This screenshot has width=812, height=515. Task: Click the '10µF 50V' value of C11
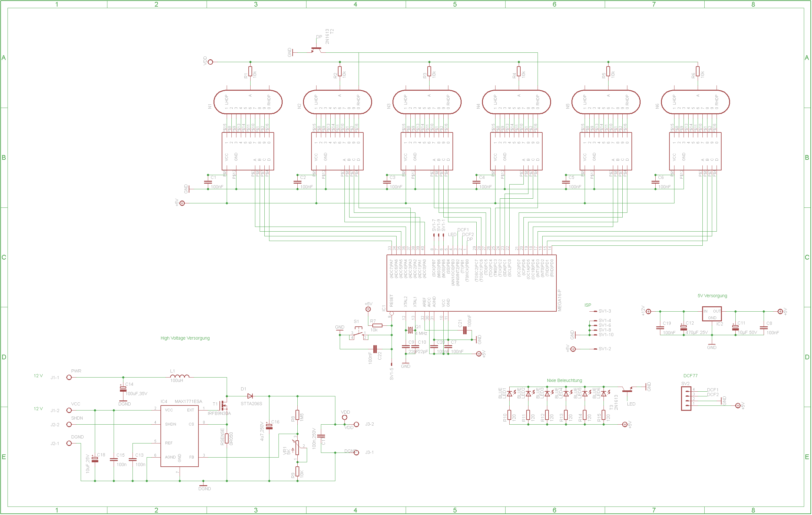click(747, 332)
